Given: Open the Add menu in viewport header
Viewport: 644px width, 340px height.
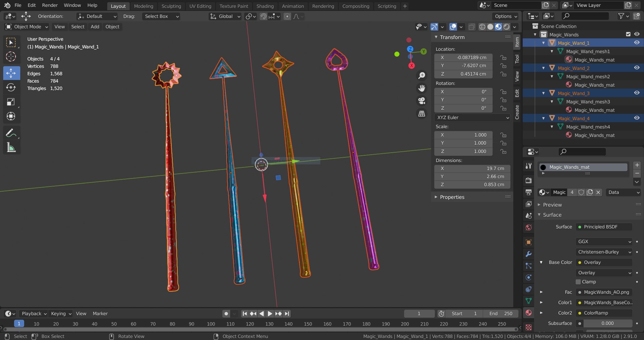Looking at the screenshot, I should (x=95, y=27).
